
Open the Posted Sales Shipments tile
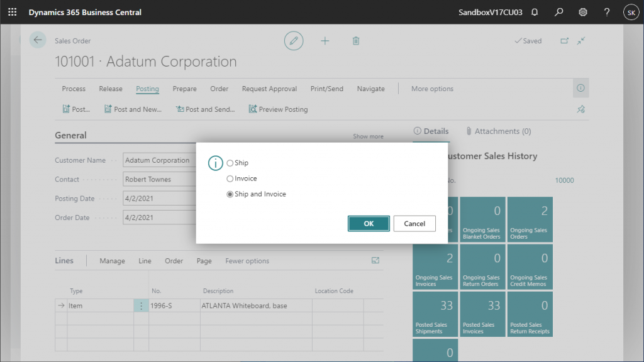[435, 314]
